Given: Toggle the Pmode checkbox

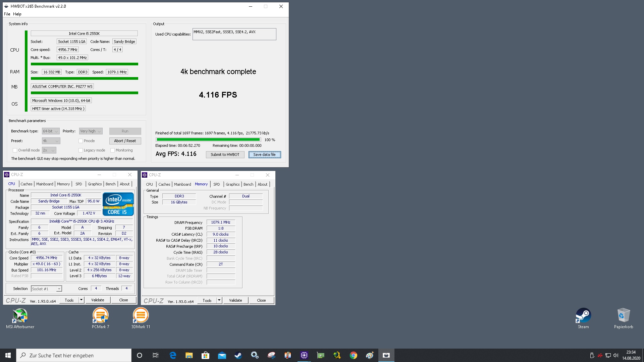Looking at the screenshot, I should [80, 141].
